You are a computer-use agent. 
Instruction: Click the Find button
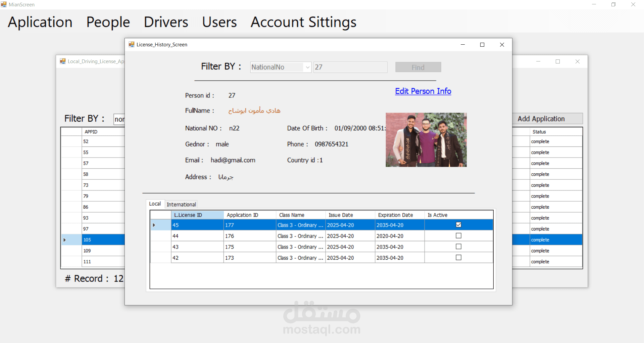[418, 67]
